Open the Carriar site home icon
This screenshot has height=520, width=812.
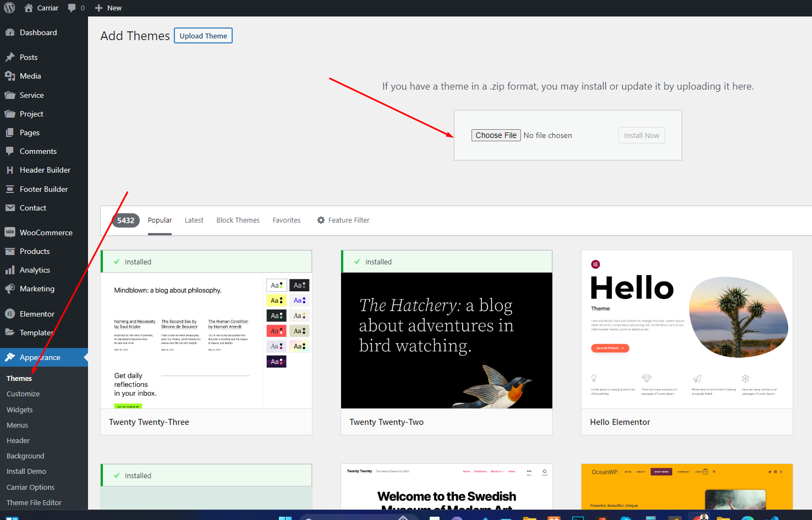click(29, 8)
